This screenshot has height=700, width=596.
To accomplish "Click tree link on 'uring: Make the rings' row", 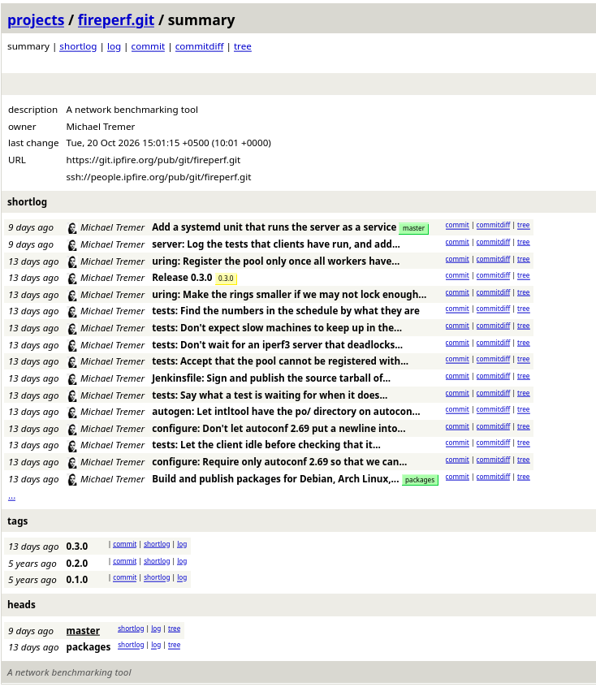I will (x=523, y=293).
